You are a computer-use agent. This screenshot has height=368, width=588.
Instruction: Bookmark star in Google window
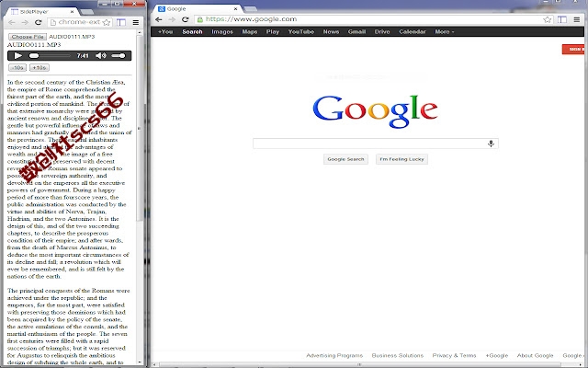pyautogui.click(x=548, y=19)
